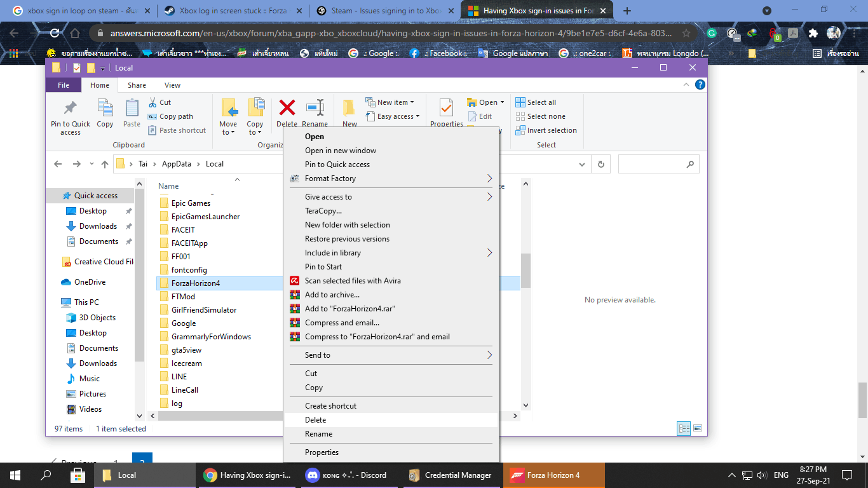Click Copy path in ribbon

point(170,116)
